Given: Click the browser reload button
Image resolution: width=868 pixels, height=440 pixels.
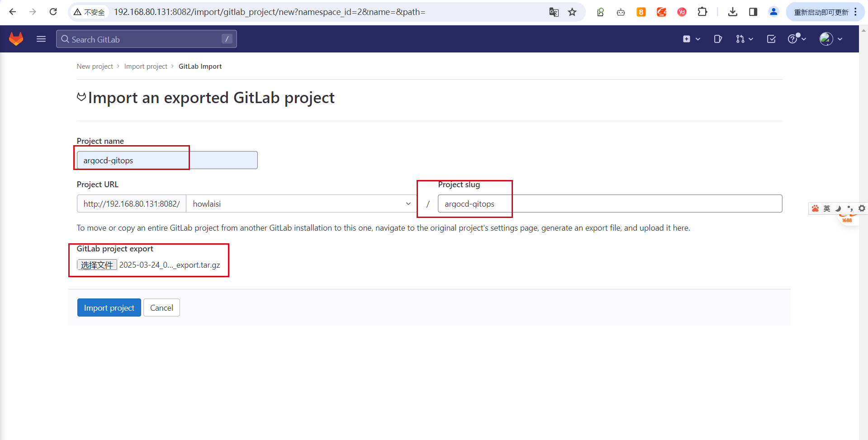Looking at the screenshot, I should tap(53, 12).
